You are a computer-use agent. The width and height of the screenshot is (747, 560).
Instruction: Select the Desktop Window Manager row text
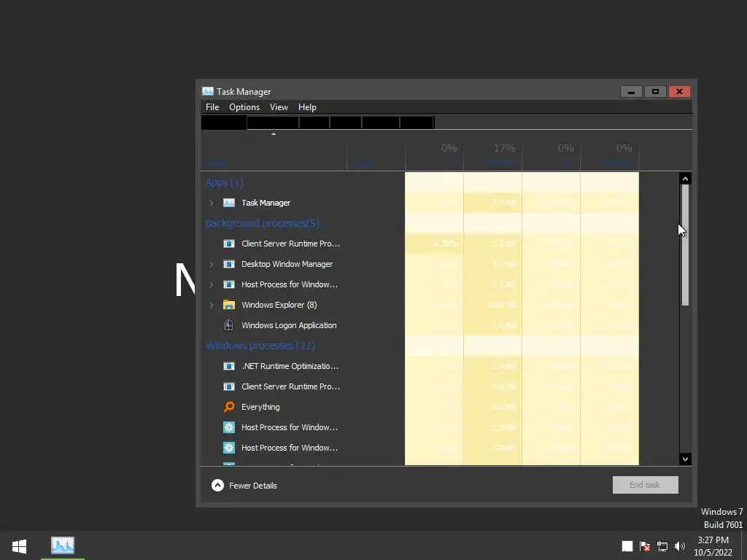click(x=287, y=264)
